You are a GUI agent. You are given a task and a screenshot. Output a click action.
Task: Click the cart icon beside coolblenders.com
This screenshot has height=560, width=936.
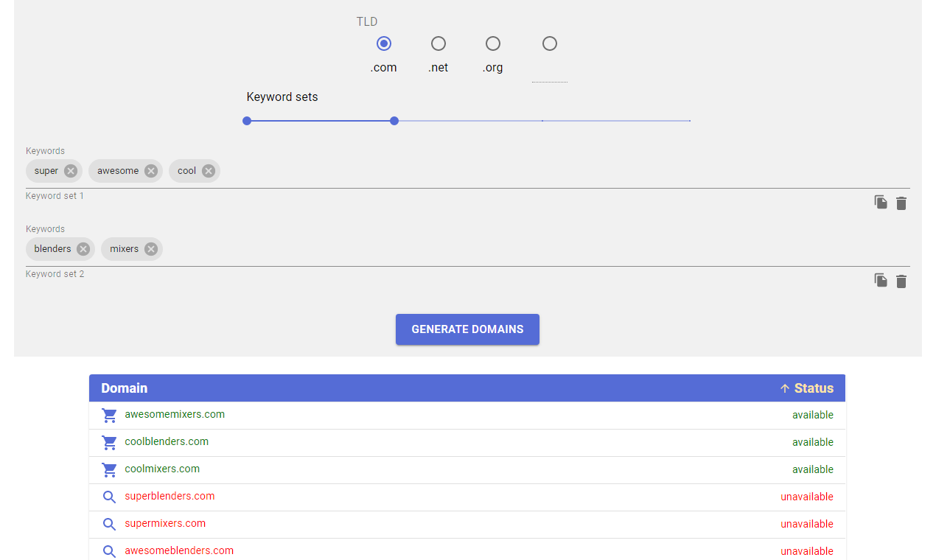(x=109, y=442)
